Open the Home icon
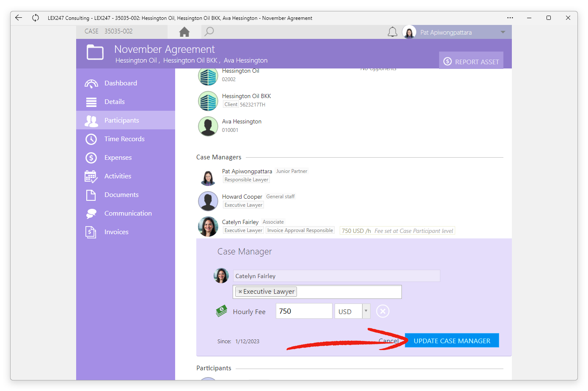Screen dimensions: 588x391 [x=184, y=32]
